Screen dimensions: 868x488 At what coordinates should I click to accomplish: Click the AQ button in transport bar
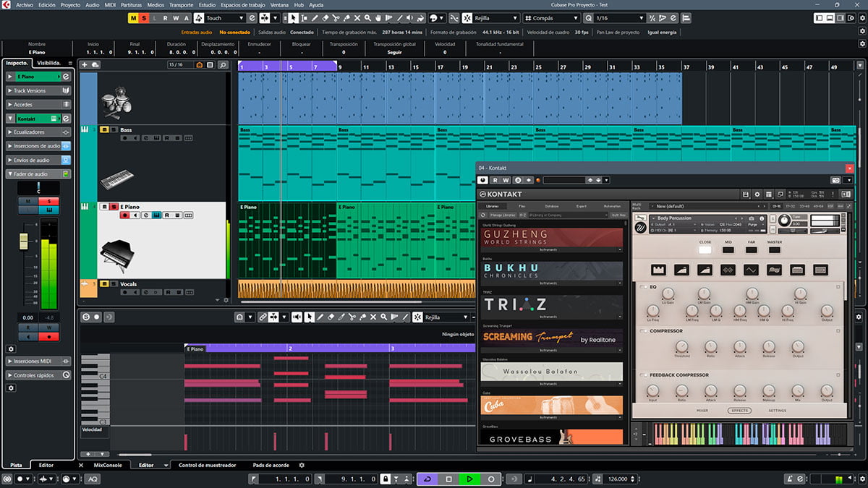(x=93, y=479)
